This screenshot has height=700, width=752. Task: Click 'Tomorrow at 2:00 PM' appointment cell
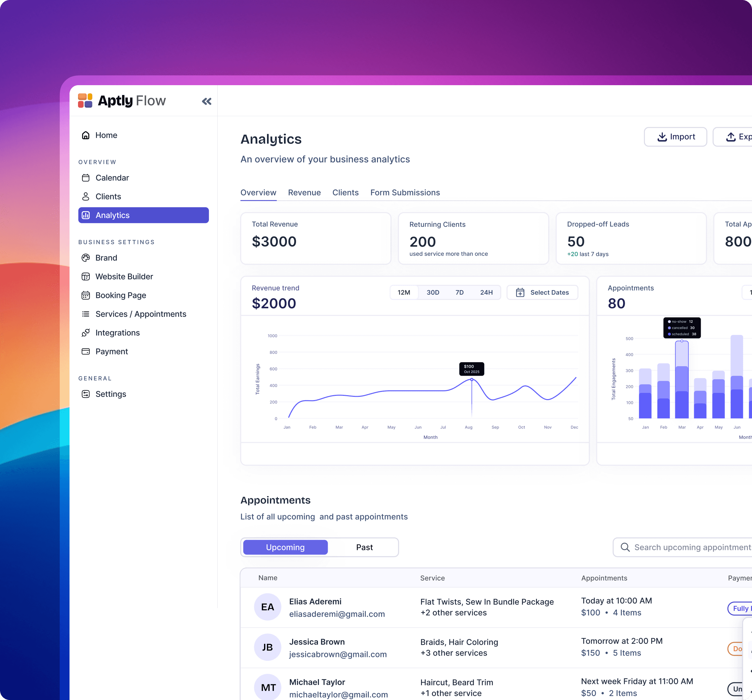621,641
